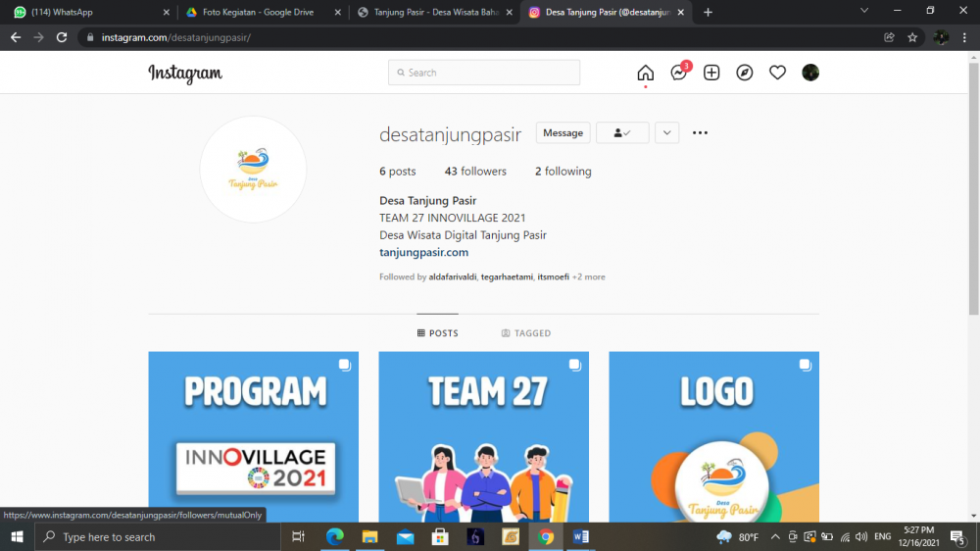Open Microsoft Store from taskbar

point(440,536)
